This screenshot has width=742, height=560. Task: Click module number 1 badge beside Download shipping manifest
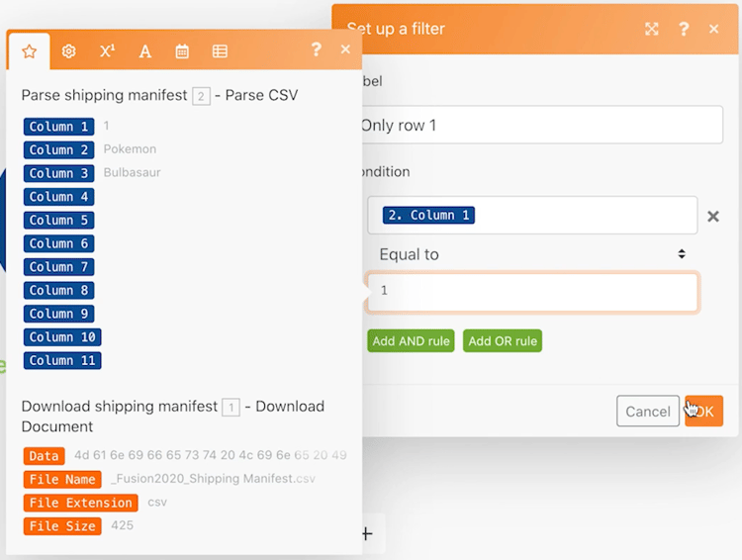[231, 407]
